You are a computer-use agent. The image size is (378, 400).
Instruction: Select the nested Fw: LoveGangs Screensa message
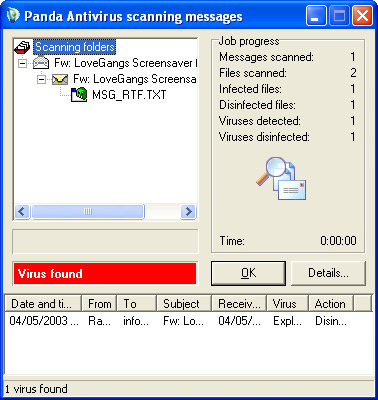pos(134,79)
